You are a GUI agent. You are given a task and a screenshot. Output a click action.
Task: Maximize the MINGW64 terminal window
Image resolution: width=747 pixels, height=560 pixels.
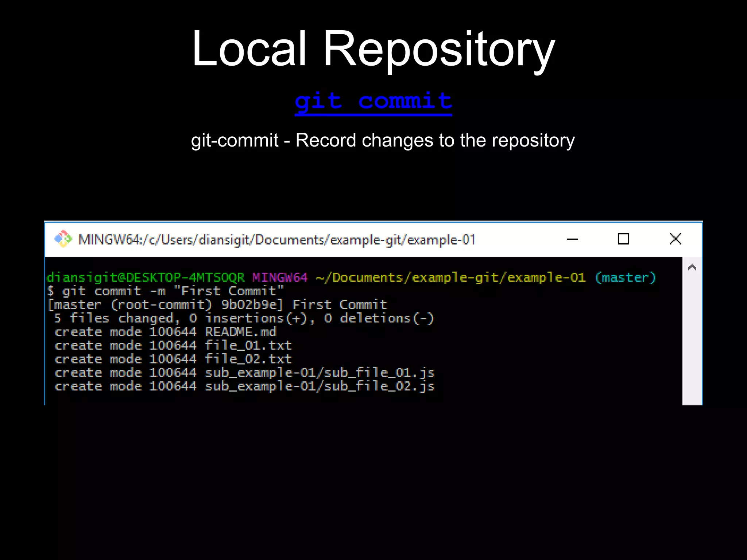pos(623,239)
